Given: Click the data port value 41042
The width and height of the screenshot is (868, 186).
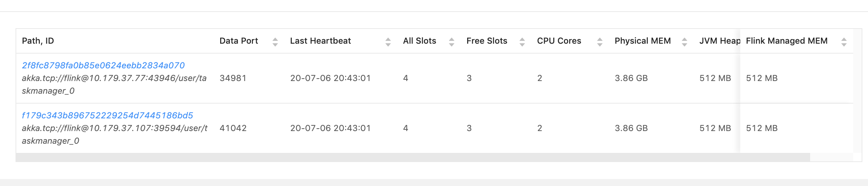Looking at the screenshot, I should click(233, 128).
